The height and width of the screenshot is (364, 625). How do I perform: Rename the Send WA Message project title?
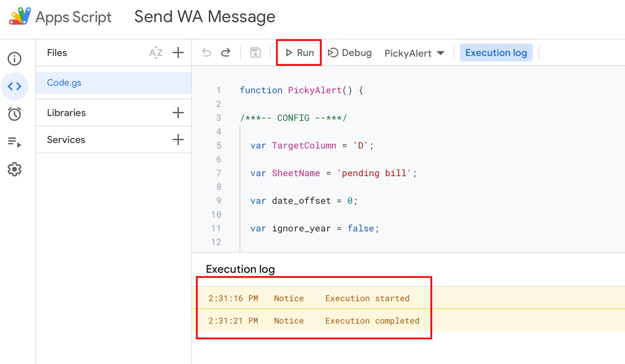[x=204, y=17]
